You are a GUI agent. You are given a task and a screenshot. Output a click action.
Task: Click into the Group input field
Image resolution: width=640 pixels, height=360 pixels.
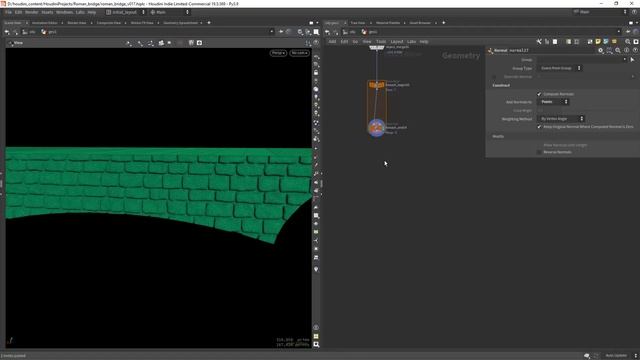pos(578,60)
